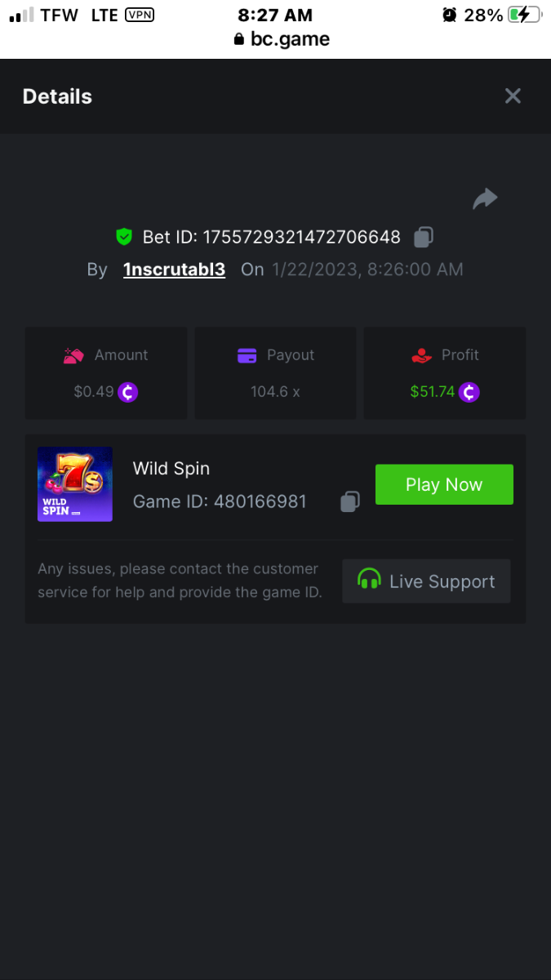551x980 pixels.
Task: Tap the $51.74 profit value
Action: 433,392
